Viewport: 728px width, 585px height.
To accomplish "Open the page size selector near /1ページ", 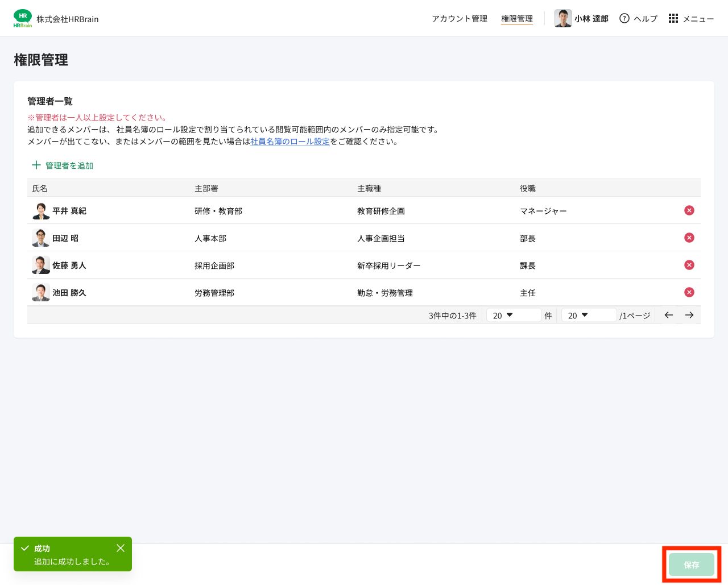I will 589,314.
